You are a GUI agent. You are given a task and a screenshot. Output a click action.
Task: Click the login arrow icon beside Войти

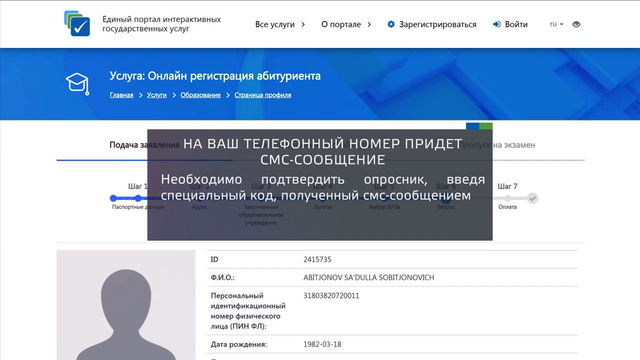497,24
